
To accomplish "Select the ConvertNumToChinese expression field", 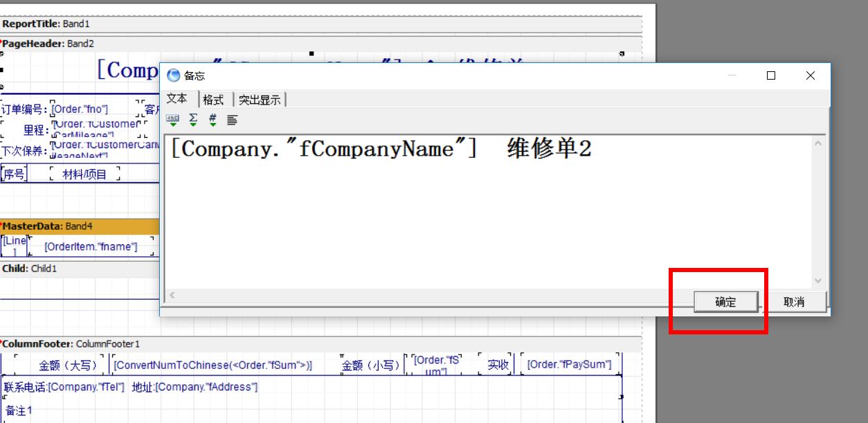I will coord(213,365).
